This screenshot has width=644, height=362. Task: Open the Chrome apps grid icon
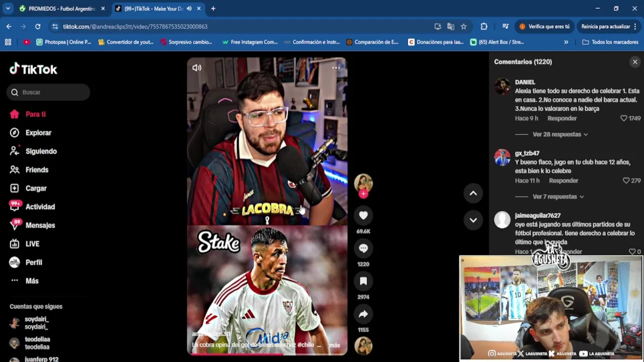8,42
